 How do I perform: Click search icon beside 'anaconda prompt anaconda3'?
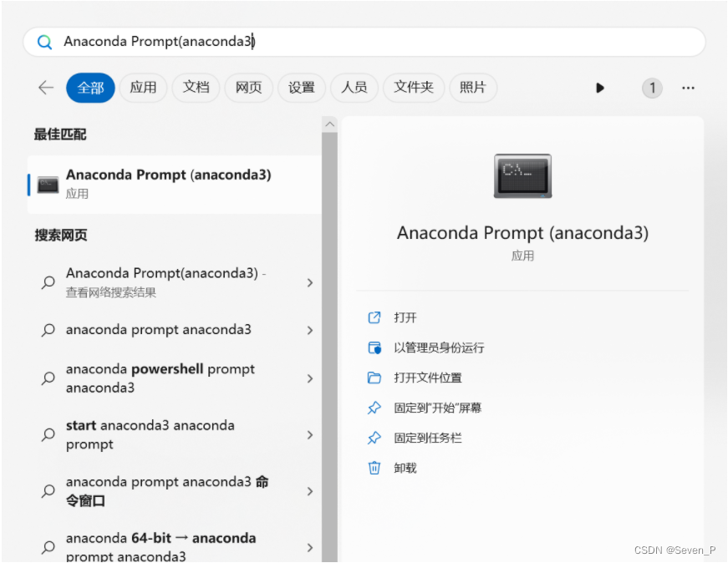[x=48, y=330]
